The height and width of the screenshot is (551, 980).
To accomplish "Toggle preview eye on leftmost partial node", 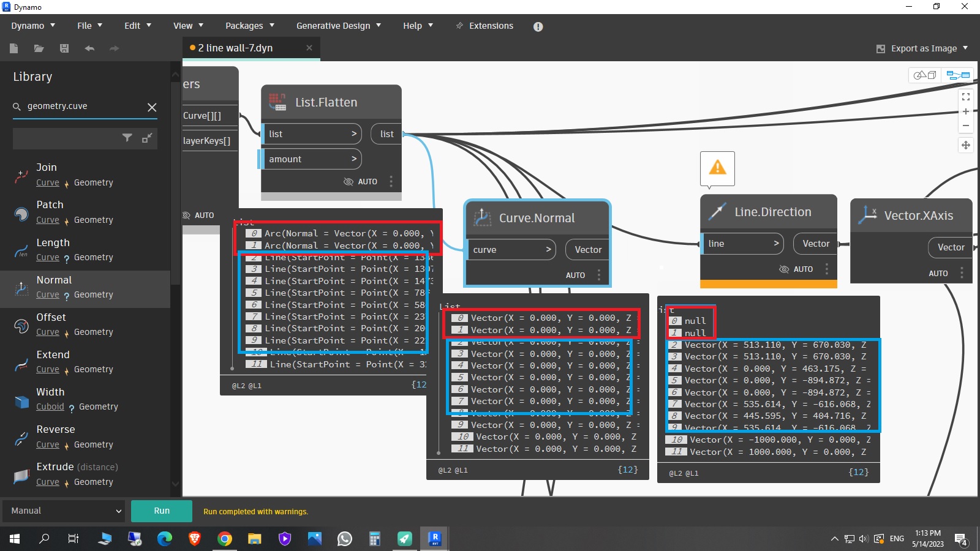I will point(187,216).
